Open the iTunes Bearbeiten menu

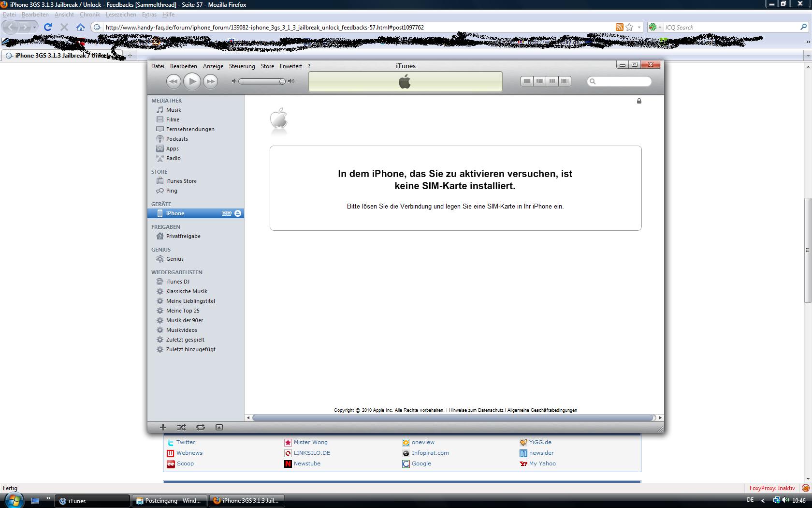(x=183, y=66)
